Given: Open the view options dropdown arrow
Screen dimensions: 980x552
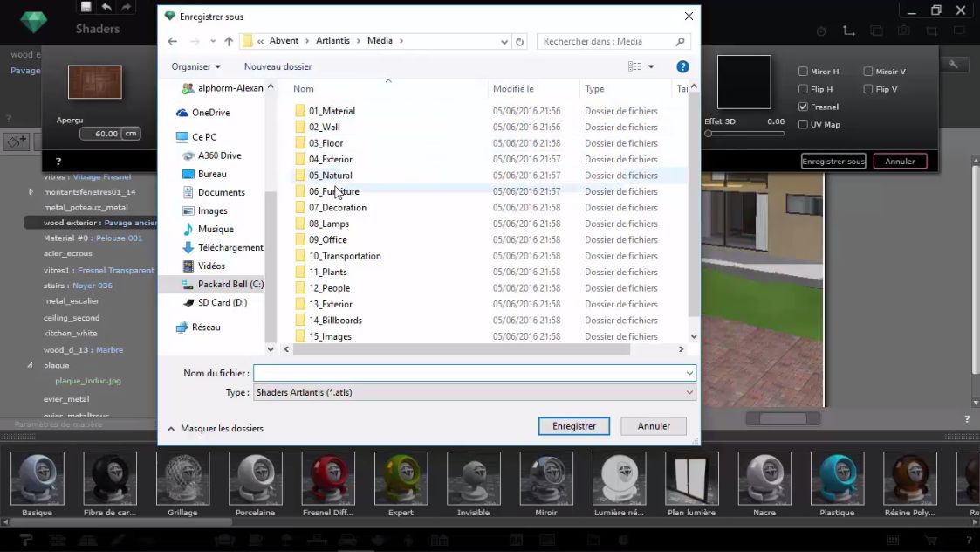Looking at the screenshot, I should [651, 66].
